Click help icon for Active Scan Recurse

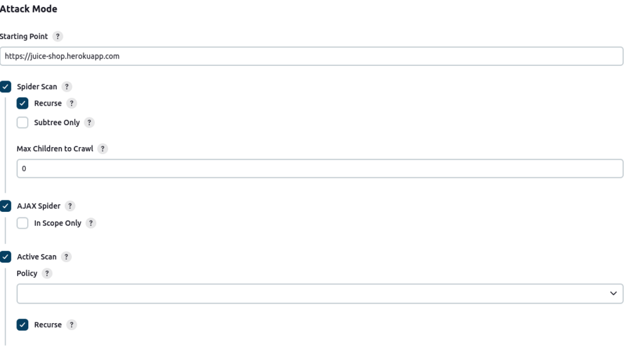coord(72,325)
